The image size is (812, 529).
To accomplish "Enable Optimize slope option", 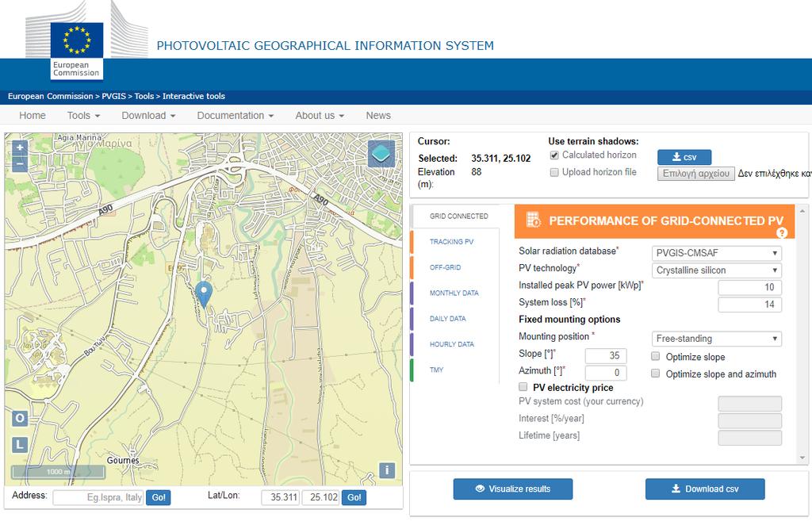I will tap(655, 356).
